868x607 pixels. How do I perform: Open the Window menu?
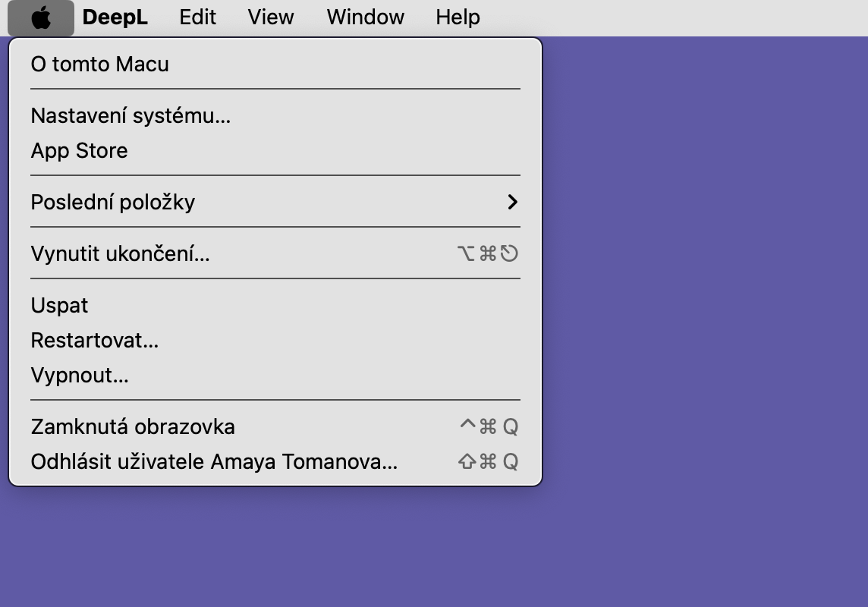pyautogui.click(x=366, y=17)
